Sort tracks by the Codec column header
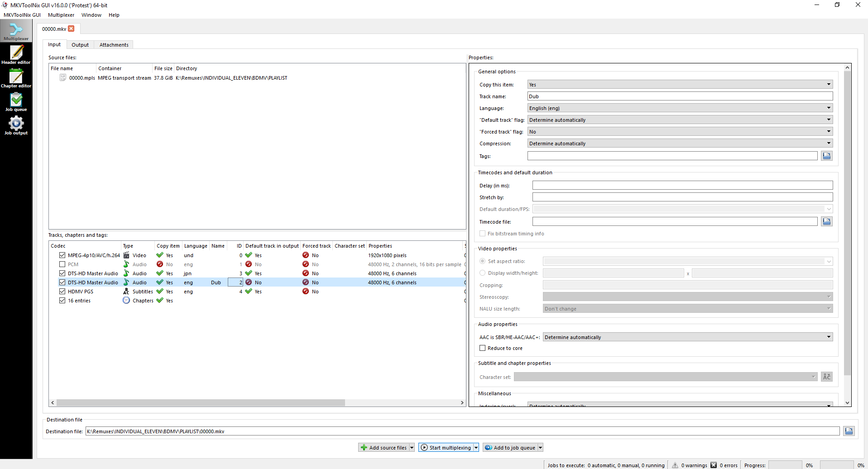This screenshot has width=868, height=469. (x=85, y=246)
